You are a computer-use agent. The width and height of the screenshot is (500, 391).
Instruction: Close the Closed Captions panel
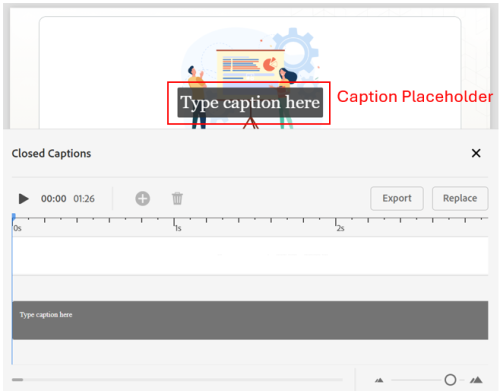pos(476,153)
